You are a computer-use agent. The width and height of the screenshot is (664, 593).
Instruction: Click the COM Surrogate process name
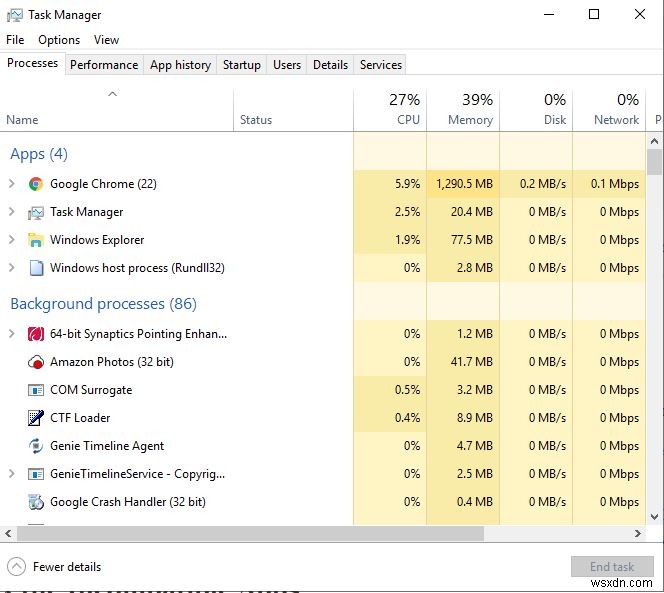click(x=91, y=390)
